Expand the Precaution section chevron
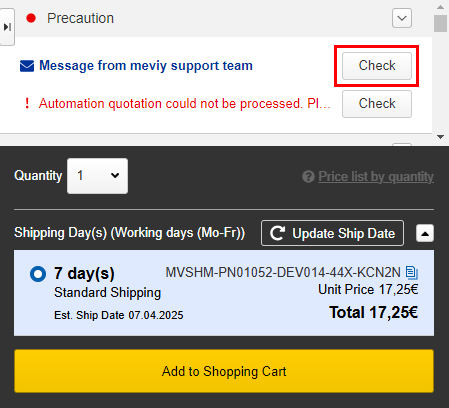 [402, 18]
